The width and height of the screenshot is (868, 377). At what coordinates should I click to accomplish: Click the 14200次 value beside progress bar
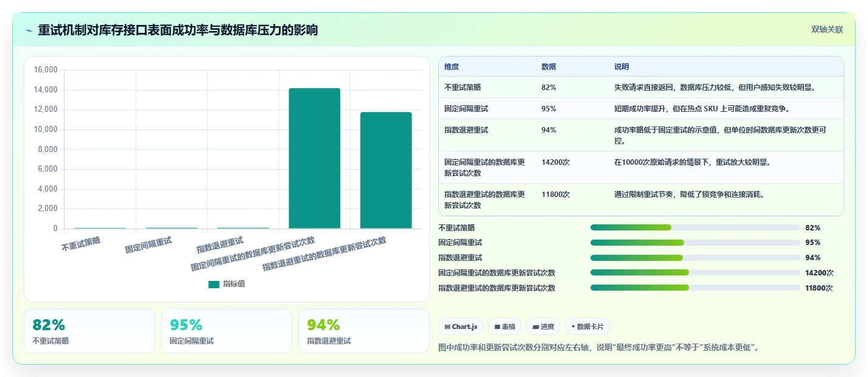(x=819, y=272)
